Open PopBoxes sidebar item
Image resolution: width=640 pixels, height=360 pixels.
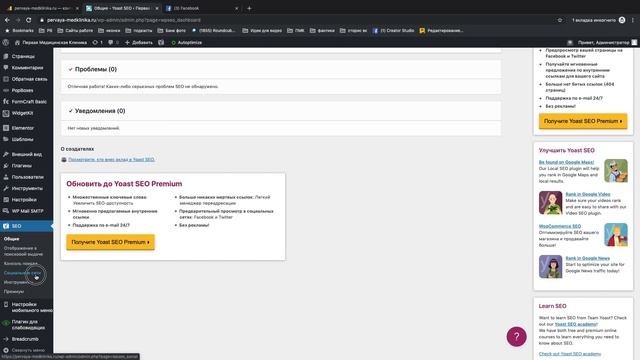(x=22, y=91)
